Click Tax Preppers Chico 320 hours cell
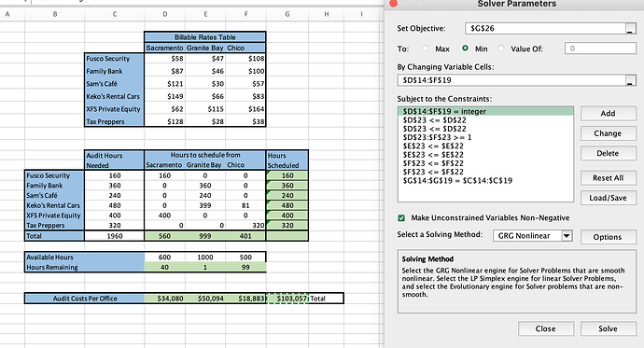This screenshot has width=644, height=348. tap(245, 225)
